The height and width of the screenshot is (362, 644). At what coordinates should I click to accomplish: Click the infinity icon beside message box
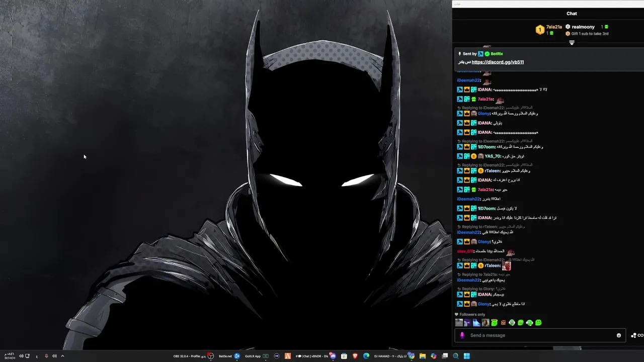tap(640, 335)
